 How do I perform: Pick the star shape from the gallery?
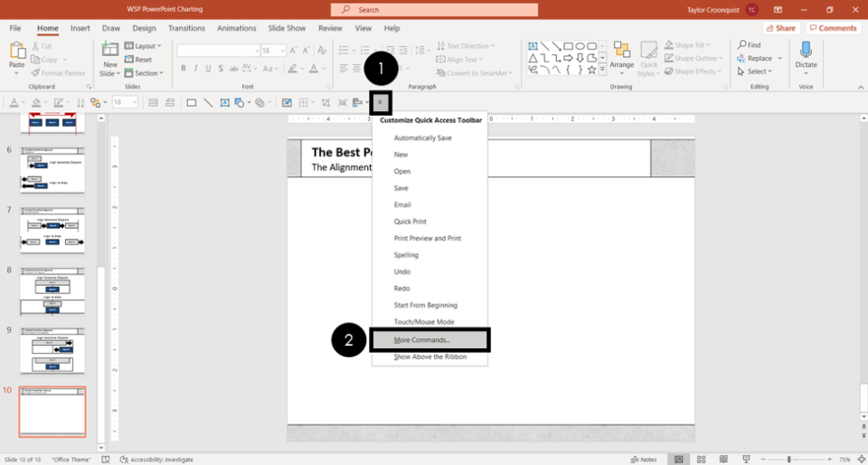[591, 70]
